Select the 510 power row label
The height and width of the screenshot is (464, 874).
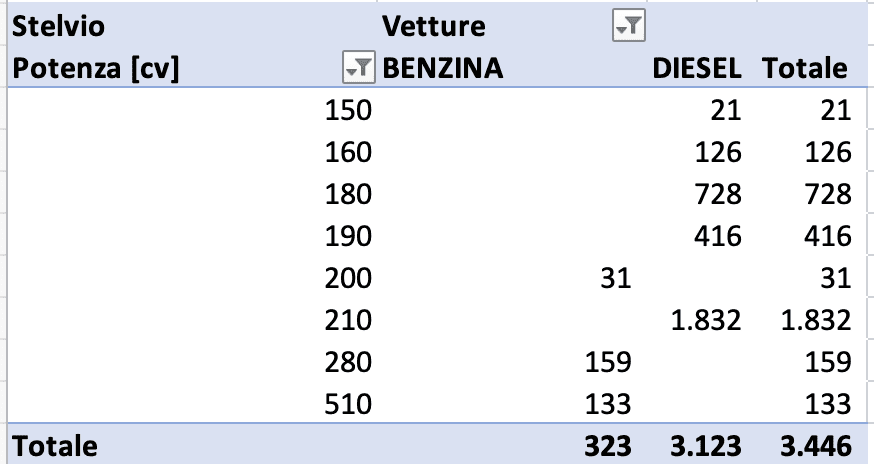349,404
